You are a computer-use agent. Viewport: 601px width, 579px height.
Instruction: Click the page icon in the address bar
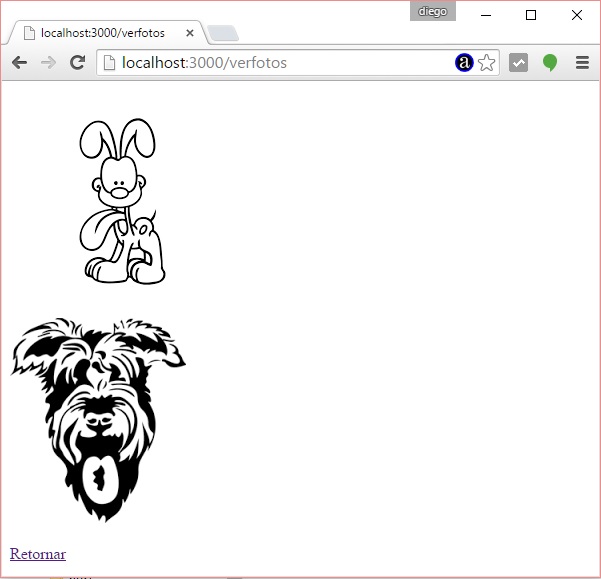(109, 63)
